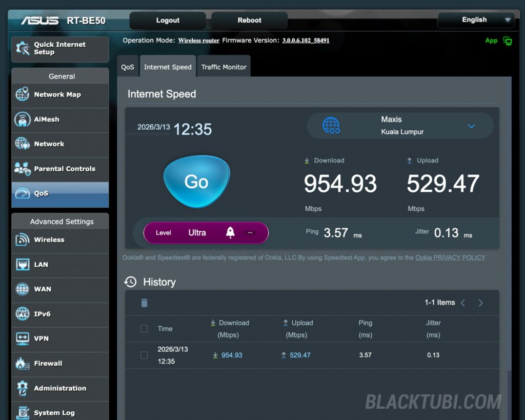Click the green App devices icon
Viewport: 525px width, 420px height.
point(508,41)
